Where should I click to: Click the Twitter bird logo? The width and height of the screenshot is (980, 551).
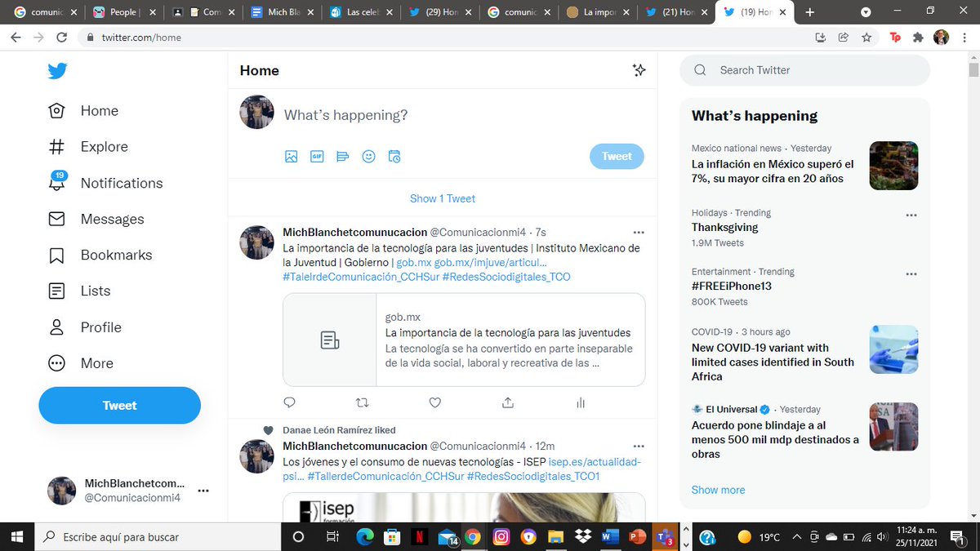point(57,71)
